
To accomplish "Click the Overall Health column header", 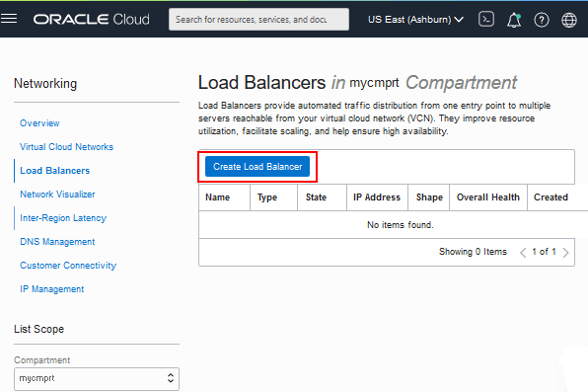I will tap(488, 197).
